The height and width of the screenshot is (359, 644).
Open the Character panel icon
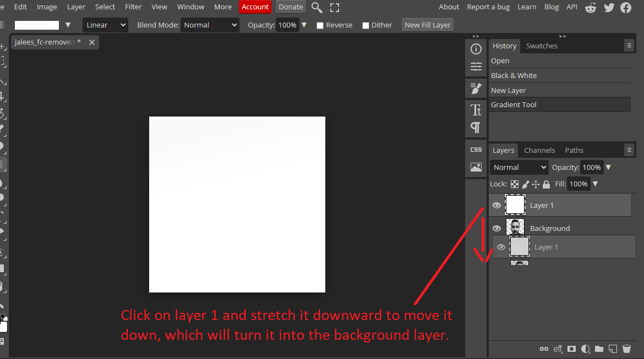(476, 109)
